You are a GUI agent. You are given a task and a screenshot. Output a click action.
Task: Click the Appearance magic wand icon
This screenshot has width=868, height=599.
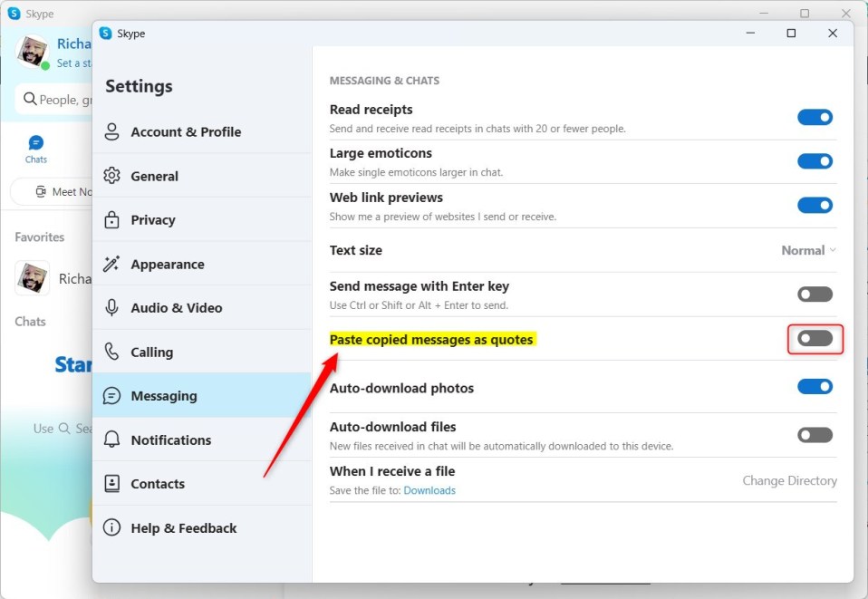[x=111, y=264]
